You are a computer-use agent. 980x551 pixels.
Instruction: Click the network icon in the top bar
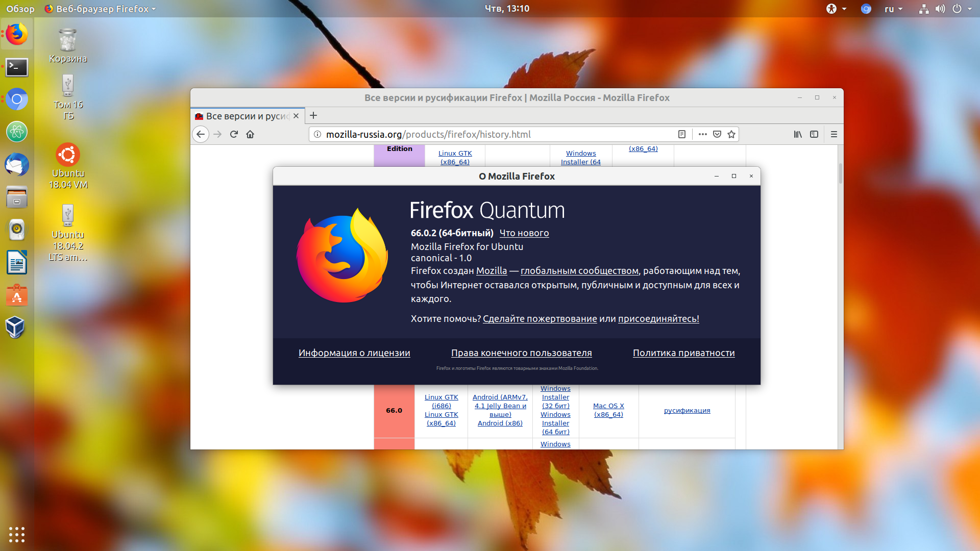pyautogui.click(x=924, y=9)
